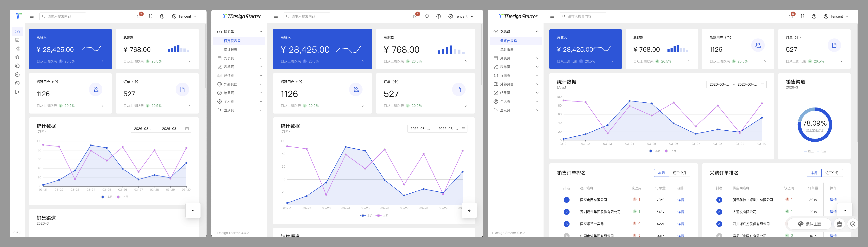Expand the 表单页 chevron in the middle panel sidebar
868x247 pixels.
(261, 67)
